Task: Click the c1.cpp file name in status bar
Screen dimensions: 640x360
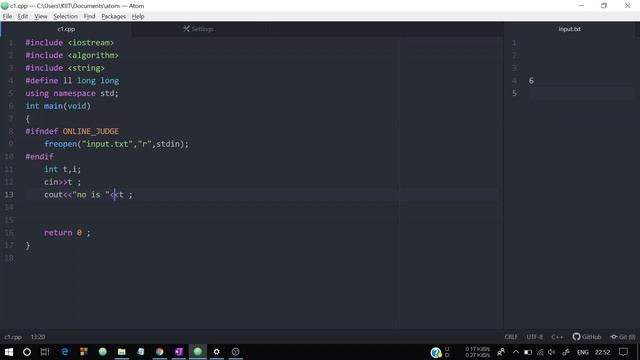Action: pos(13,337)
